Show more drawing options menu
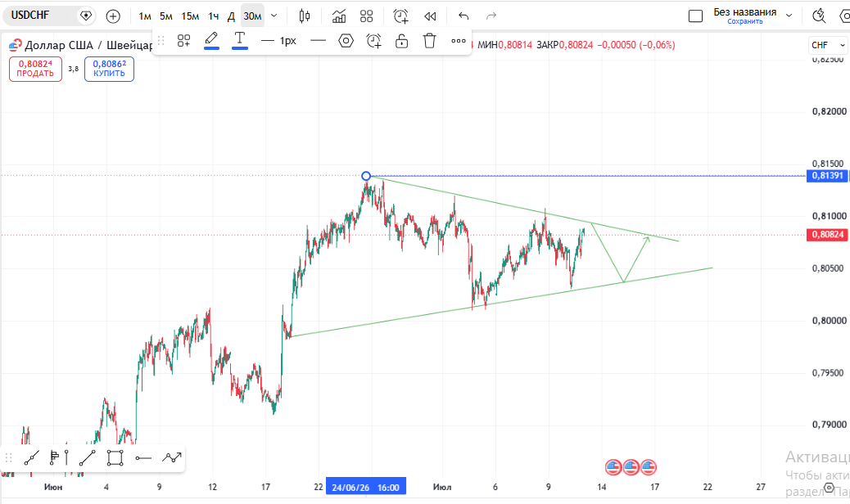The width and height of the screenshot is (850, 504). 459,41
